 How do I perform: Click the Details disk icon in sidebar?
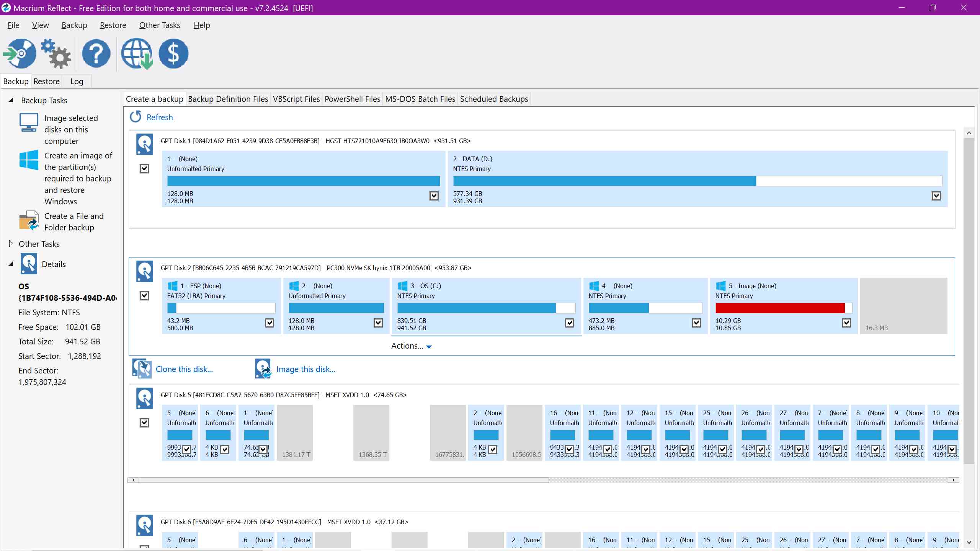pos(29,264)
